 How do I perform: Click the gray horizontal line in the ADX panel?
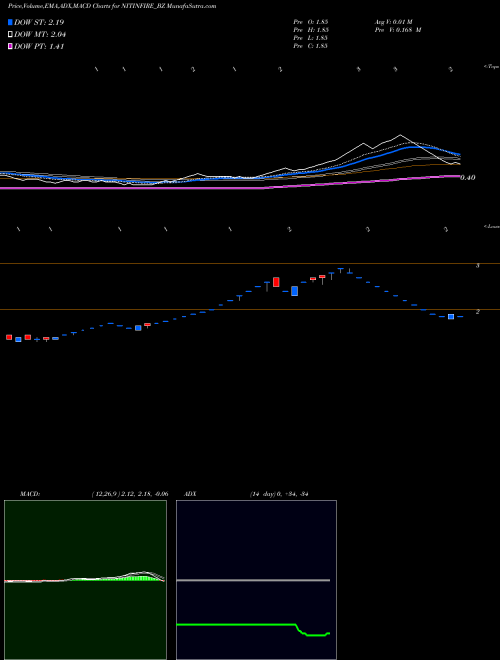[x=253, y=580]
